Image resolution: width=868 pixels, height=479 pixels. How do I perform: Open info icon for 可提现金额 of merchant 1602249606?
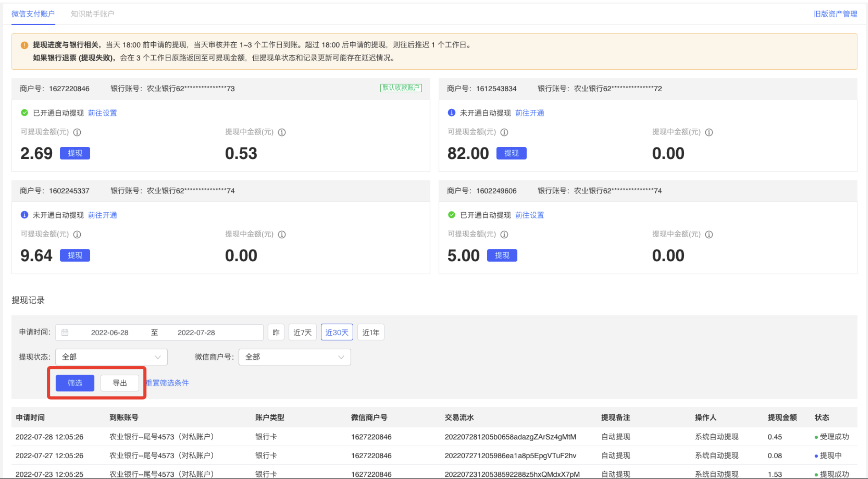(x=504, y=234)
